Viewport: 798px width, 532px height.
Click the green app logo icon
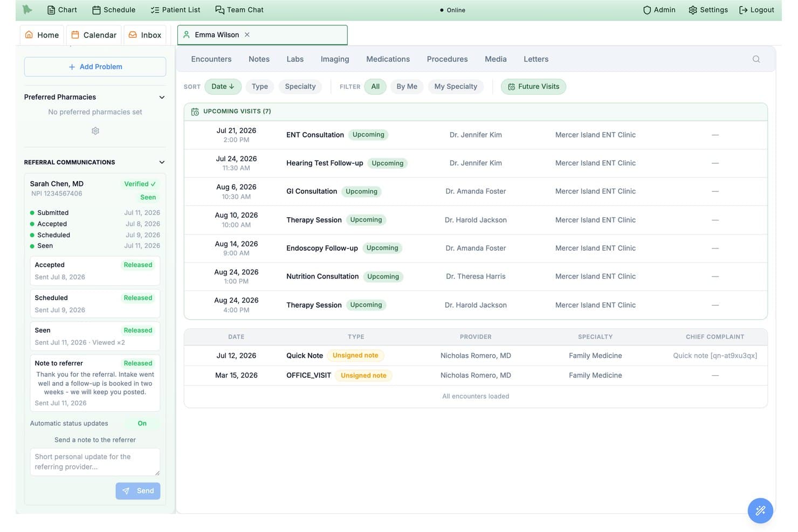(27, 10)
